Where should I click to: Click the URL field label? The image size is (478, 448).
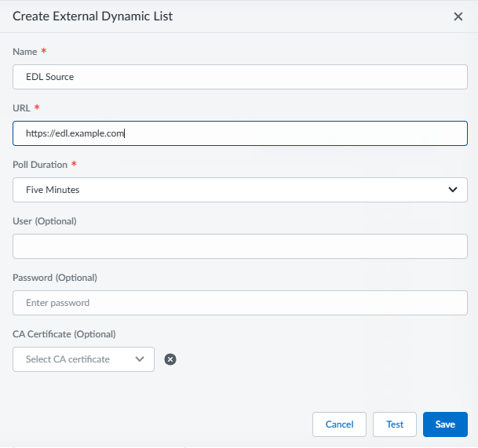[x=23, y=108]
